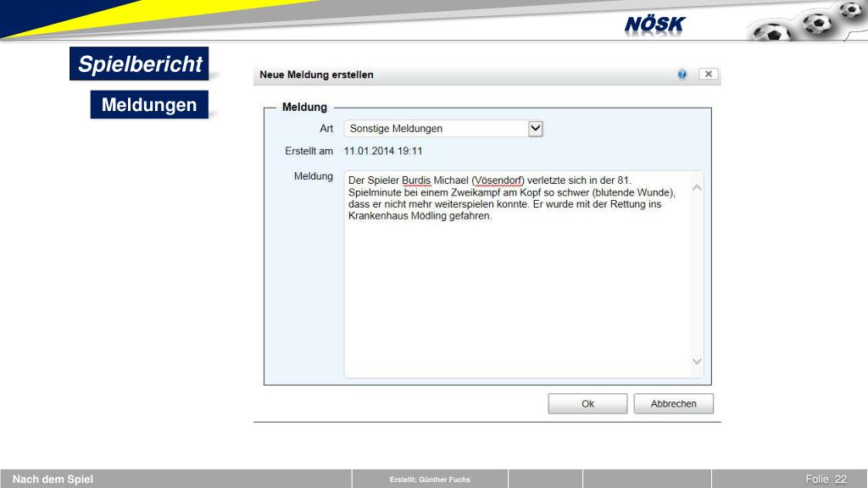The height and width of the screenshot is (488, 868).
Task: Confirm with the Ok button
Action: click(x=587, y=404)
